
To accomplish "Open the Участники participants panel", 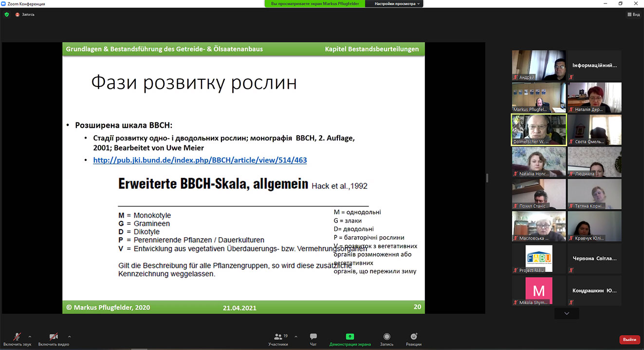I will pyautogui.click(x=278, y=339).
